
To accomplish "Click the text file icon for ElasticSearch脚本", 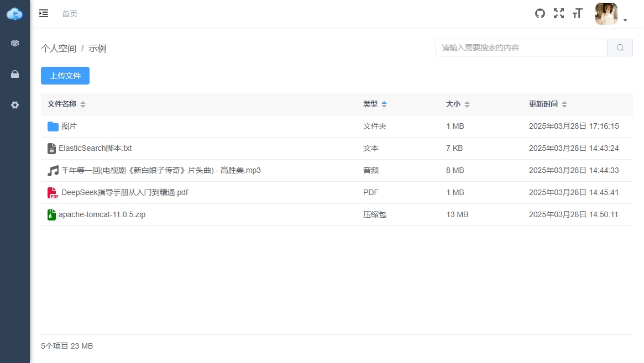I will tap(51, 148).
